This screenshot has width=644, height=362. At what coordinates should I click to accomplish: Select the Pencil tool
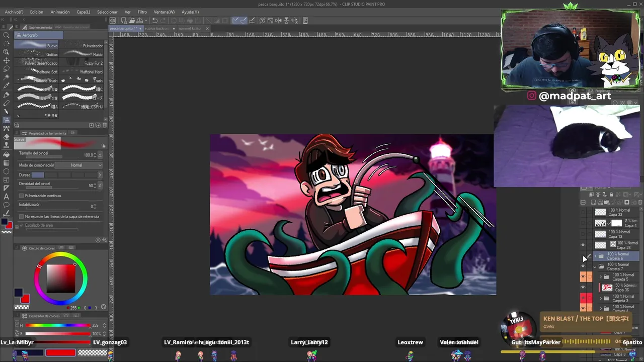tap(7, 103)
